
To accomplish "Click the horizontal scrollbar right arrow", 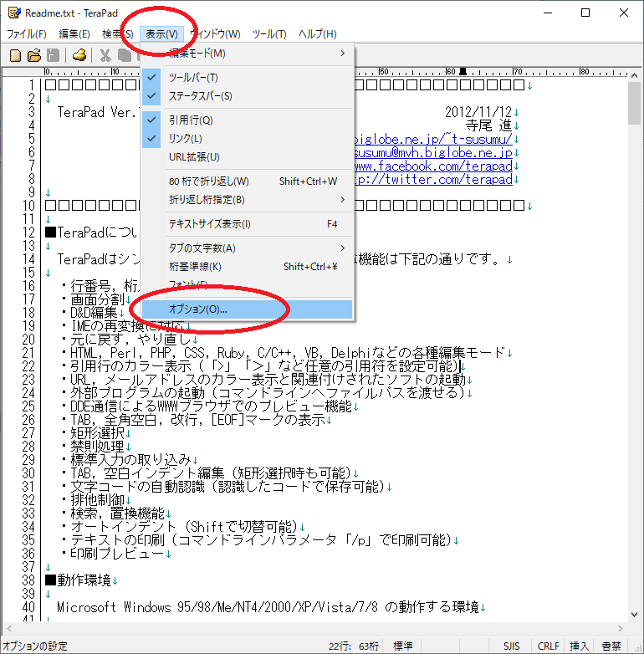I will pyautogui.click(x=621, y=628).
